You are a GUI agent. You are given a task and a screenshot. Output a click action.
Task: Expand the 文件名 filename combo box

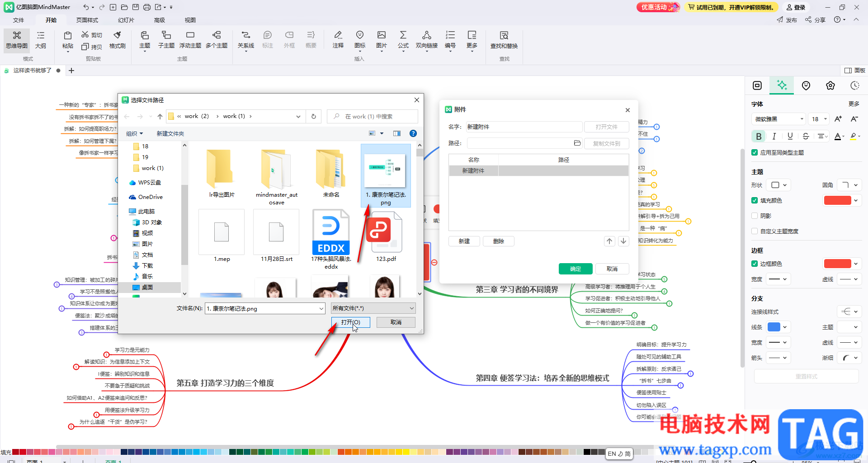(x=321, y=308)
